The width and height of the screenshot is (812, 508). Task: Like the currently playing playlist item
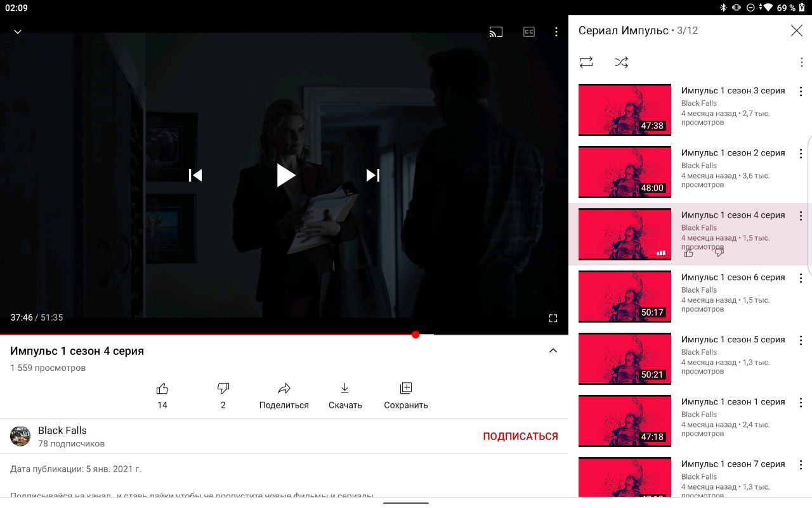pyautogui.click(x=689, y=253)
